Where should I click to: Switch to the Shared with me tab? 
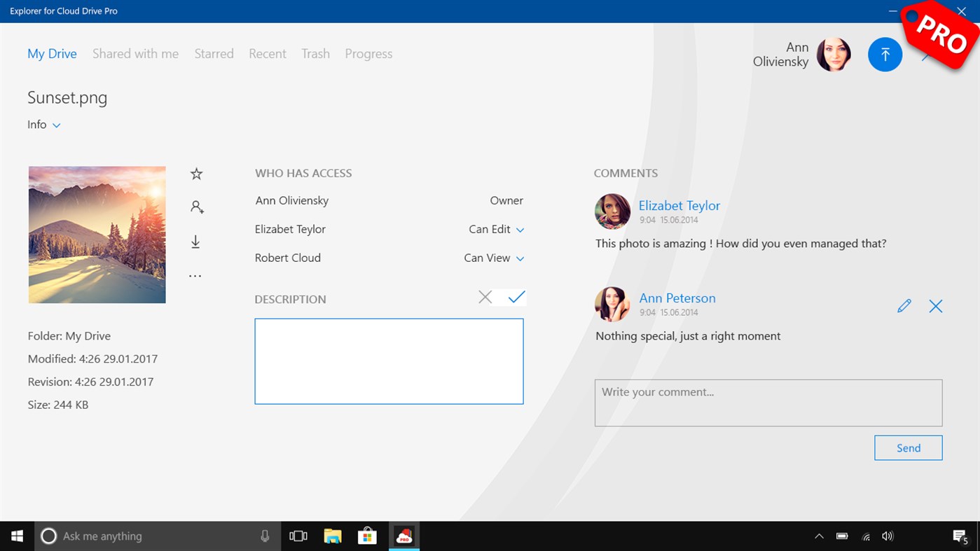point(135,53)
